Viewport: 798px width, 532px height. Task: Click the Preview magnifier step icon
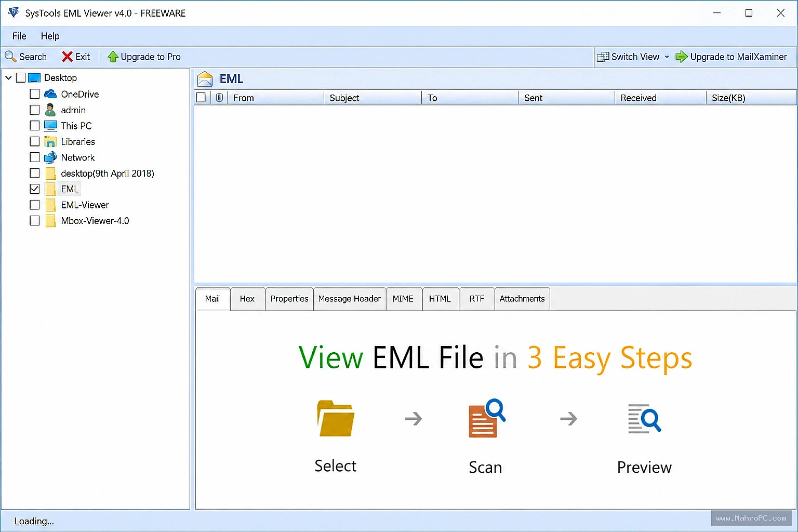644,418
